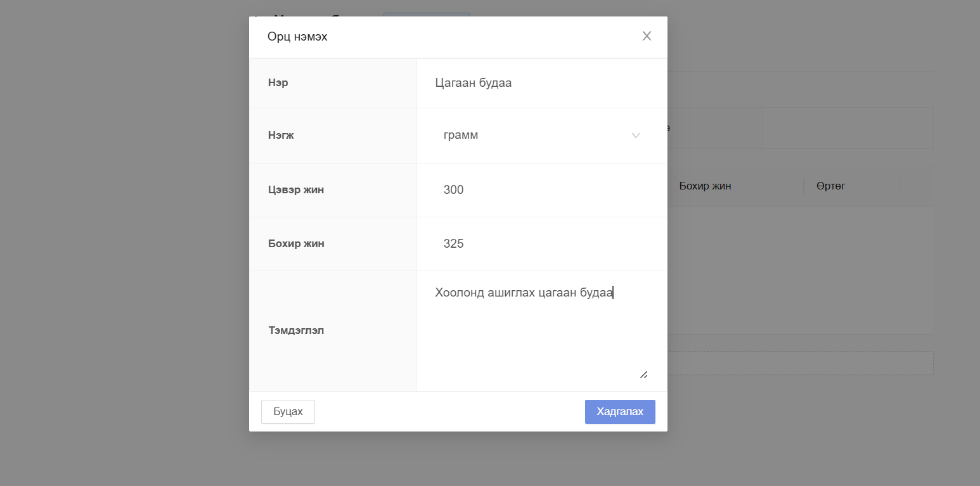The height and width of the screenshot is (486, 980).
Task: Click the Цэвэр жин label
Action: coord(296,190)
